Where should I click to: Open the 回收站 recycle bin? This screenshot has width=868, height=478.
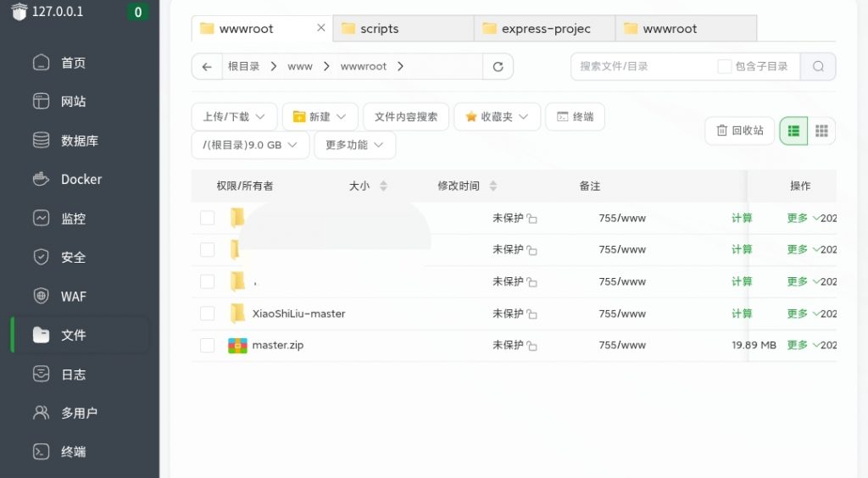pyautogui.click(x=739, y=131)
